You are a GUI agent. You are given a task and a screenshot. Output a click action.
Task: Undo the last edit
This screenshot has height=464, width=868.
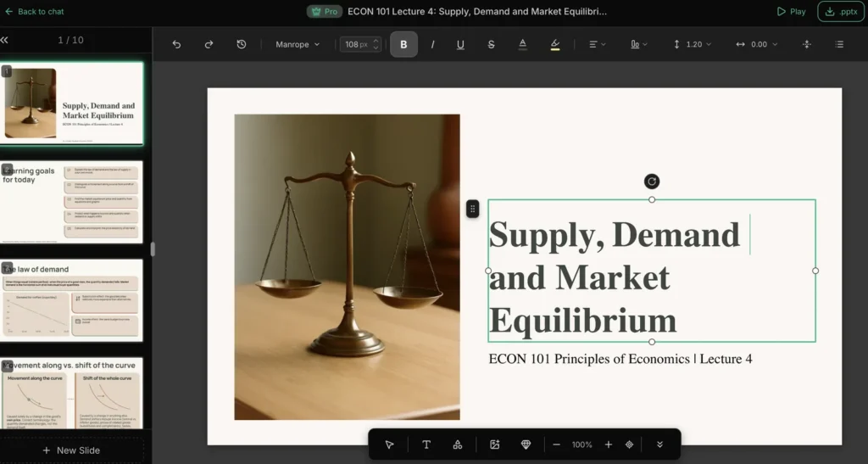tap(176, 44)
